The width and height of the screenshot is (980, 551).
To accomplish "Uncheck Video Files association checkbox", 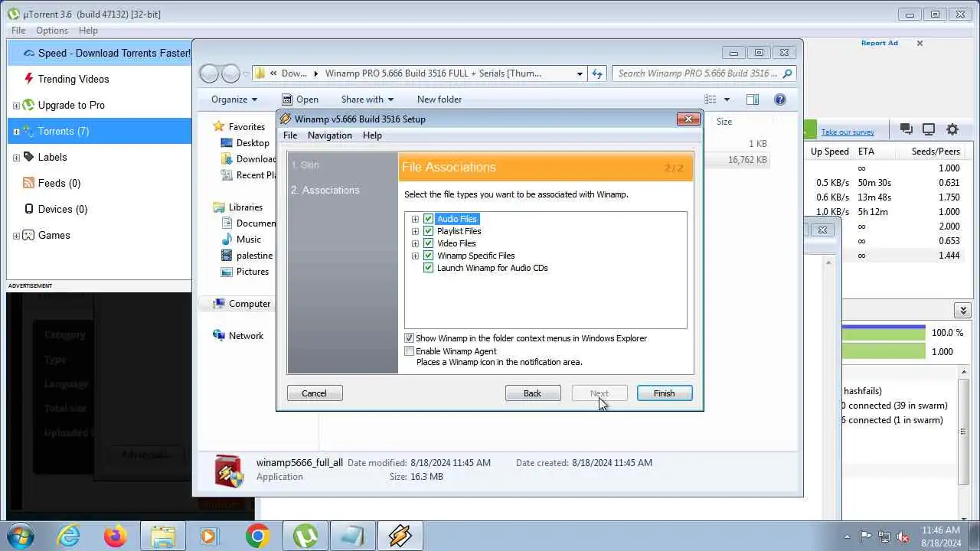I will click(x=429, y=243).
